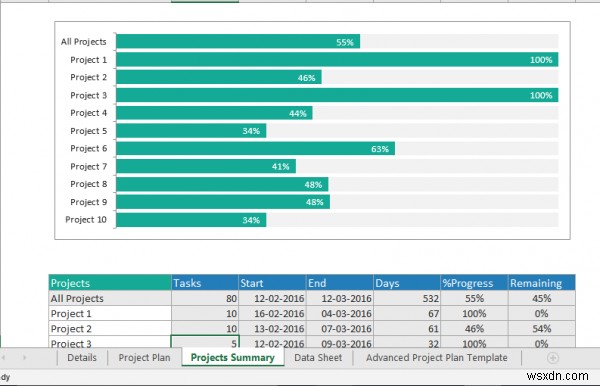Click the Project 1 100% chart bar
The width and height of the screenshot is (600, 386).
click(x=337, y=59)
